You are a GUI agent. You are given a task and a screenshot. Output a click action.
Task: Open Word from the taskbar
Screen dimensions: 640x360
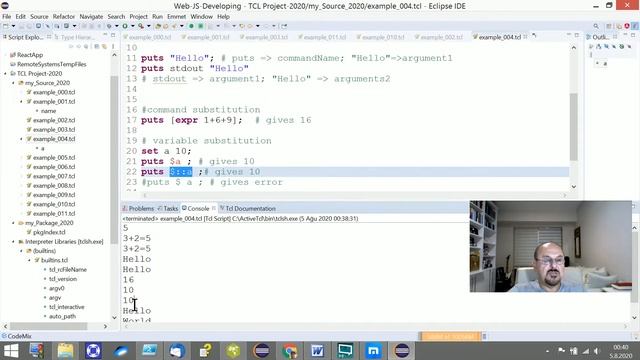click(318, 351)
